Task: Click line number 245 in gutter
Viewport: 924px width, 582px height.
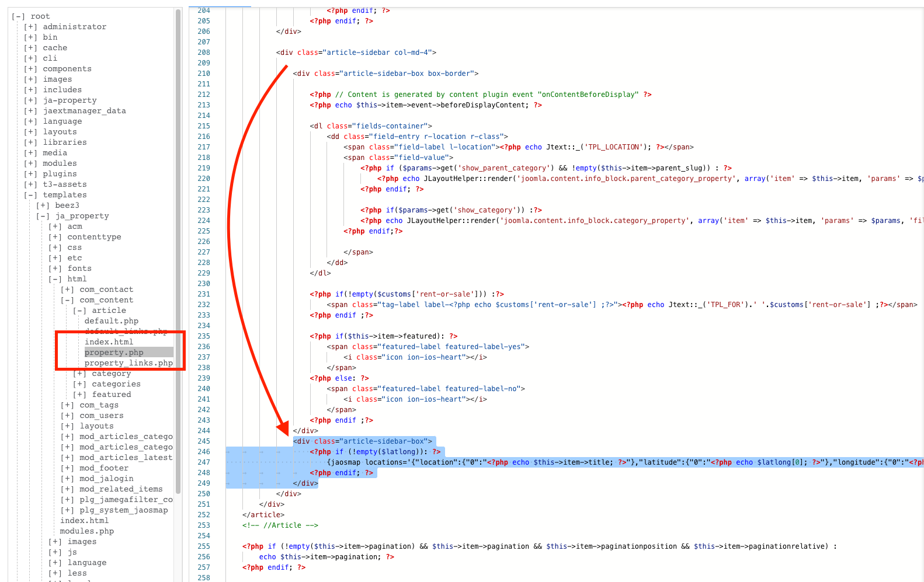Action: 203,441
